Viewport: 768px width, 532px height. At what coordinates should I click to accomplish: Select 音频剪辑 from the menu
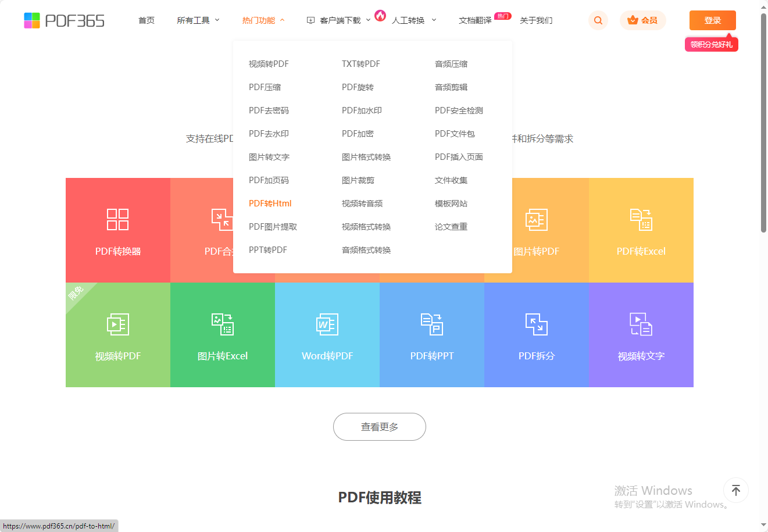coord(451,87)
